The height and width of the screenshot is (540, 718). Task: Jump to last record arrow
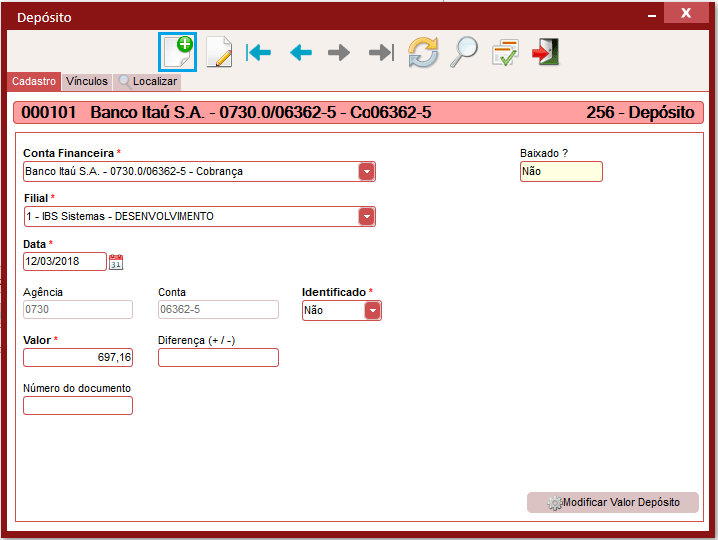click(x=381, y=52)
